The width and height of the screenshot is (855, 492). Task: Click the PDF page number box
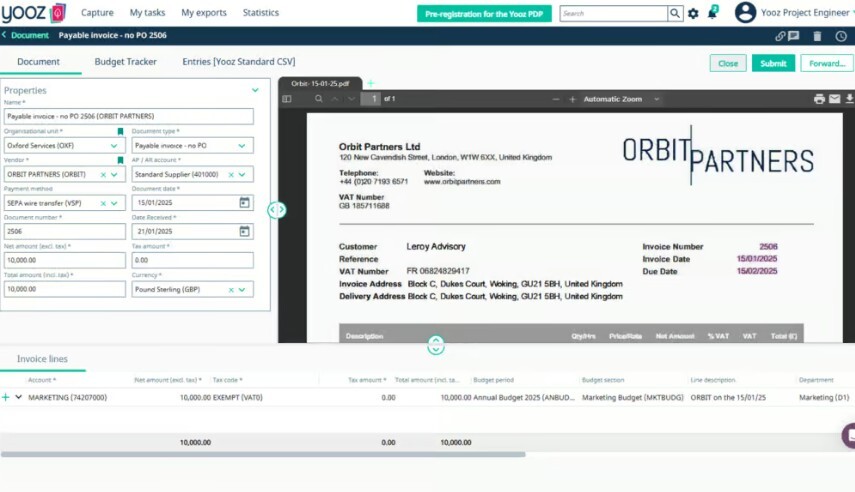tap(371, 99)
